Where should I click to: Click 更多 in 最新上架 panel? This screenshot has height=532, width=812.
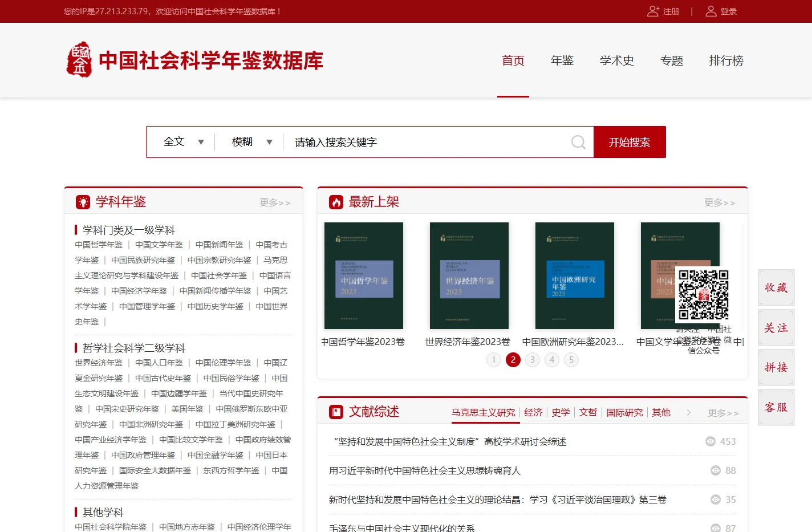click(720, 202)
